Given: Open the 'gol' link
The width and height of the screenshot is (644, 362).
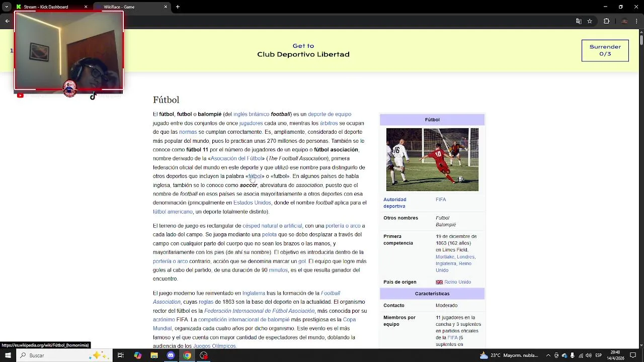Looking at the screenshot, I should tap(302, 261).
